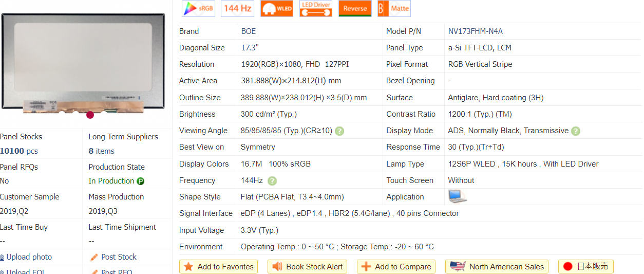Click the 日本販売 button
The height and width of the screenshot is (274, 644).
(586, 266)
